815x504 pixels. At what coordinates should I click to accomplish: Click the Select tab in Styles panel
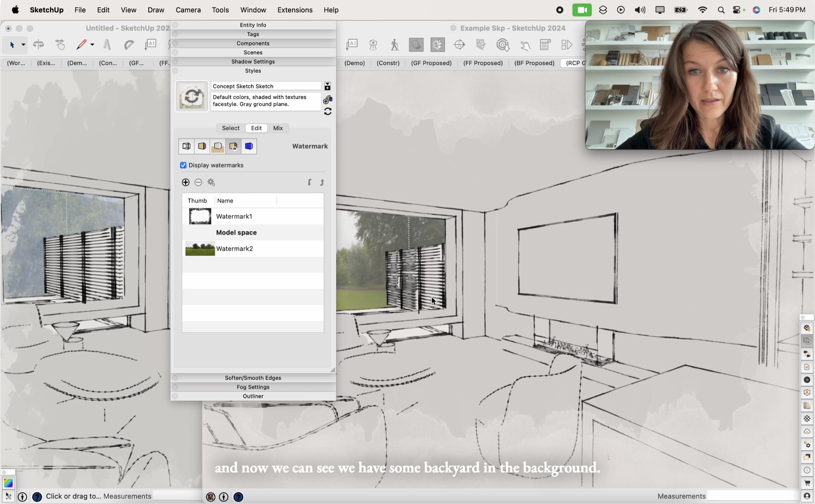click(230, 128)
